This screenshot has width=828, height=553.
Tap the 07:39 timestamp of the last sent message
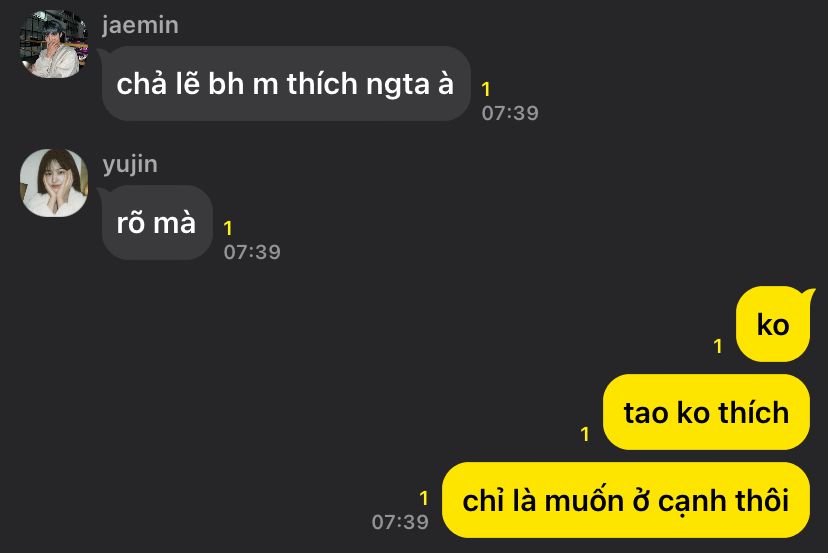[400, 522]
